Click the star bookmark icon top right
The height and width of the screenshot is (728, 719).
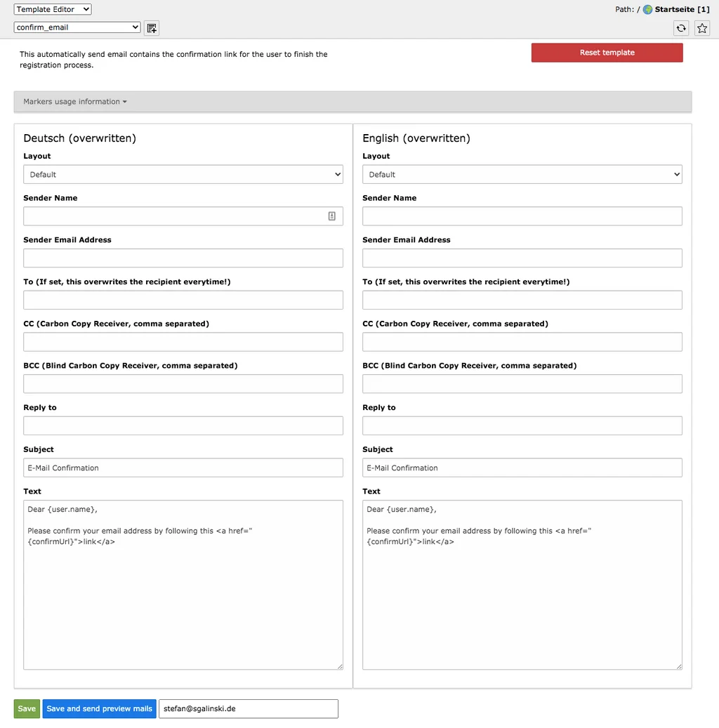coord(701,28)
